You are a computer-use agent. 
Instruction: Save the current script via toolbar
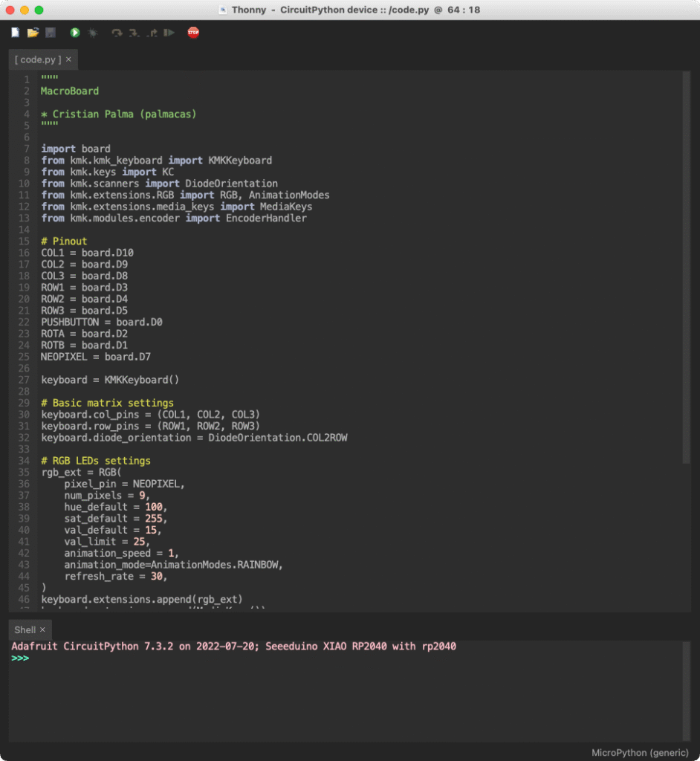tap(51, 33)
